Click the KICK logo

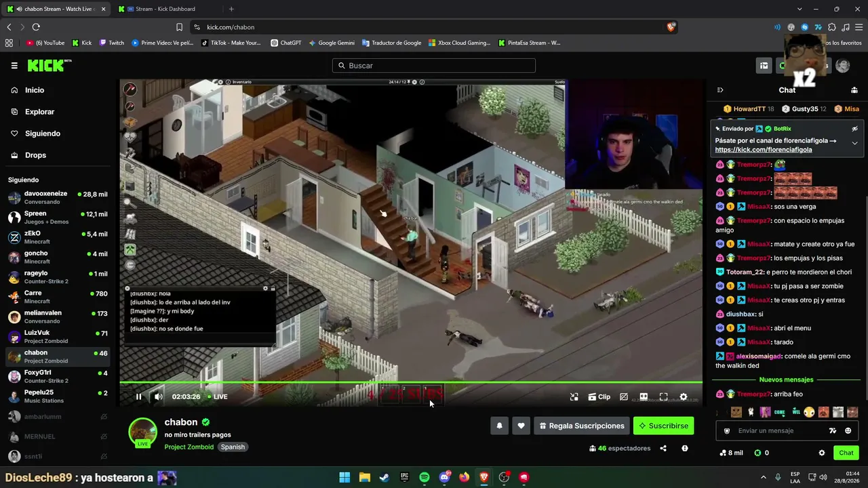tap(49, 65)
